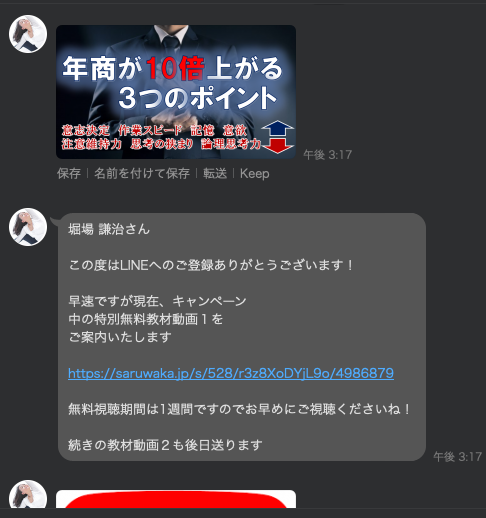
Task: Click the name 堀場 謙治さん in message
Action: point(109,229)
